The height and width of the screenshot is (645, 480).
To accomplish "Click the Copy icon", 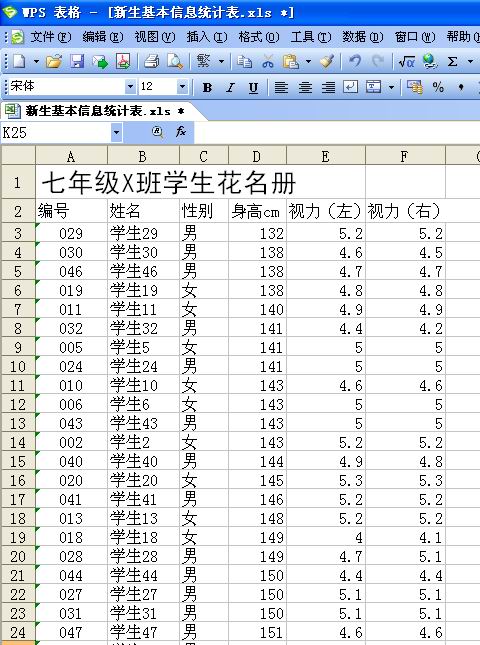I will [x=244, y=62].
